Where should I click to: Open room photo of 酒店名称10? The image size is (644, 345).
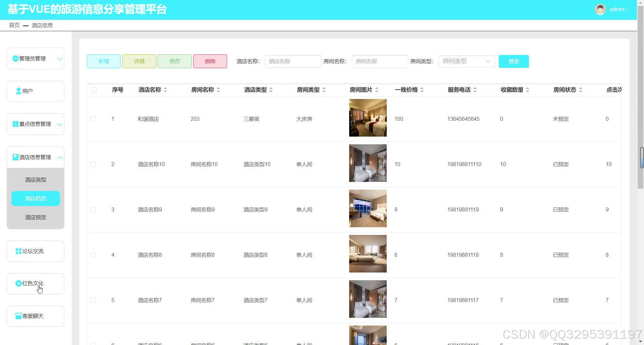(368, 163)
